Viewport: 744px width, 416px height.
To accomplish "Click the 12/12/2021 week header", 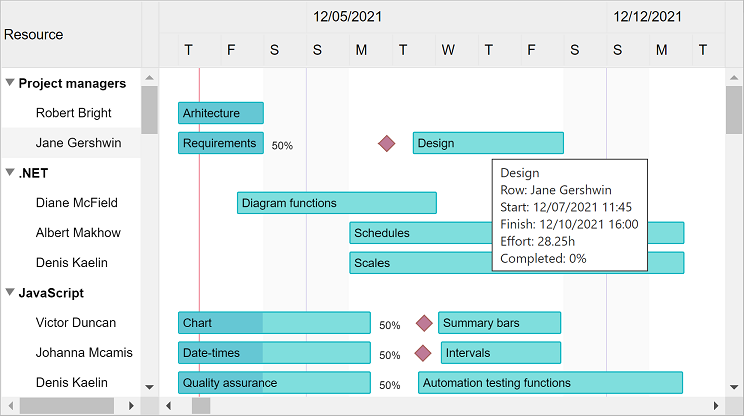I will click(648, 16).
